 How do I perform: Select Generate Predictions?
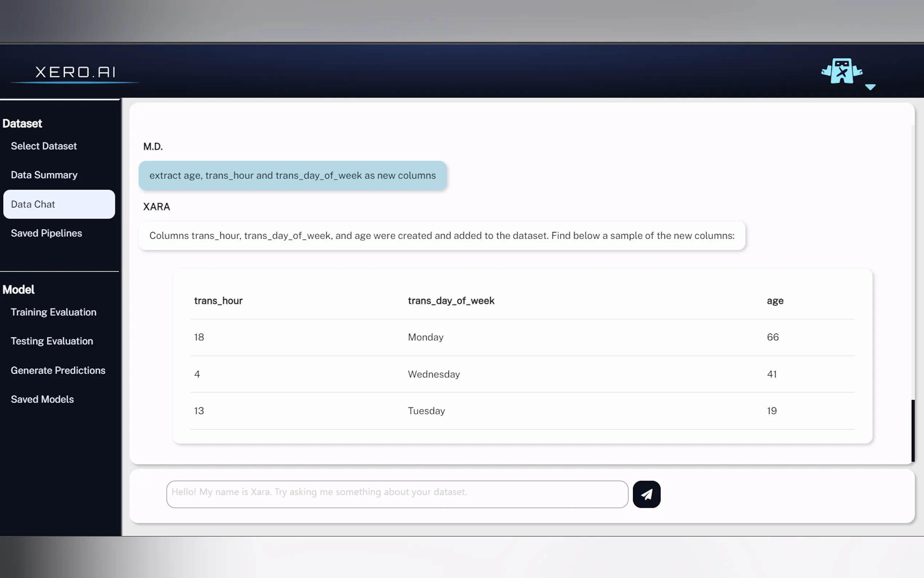(x=58, y=370)
